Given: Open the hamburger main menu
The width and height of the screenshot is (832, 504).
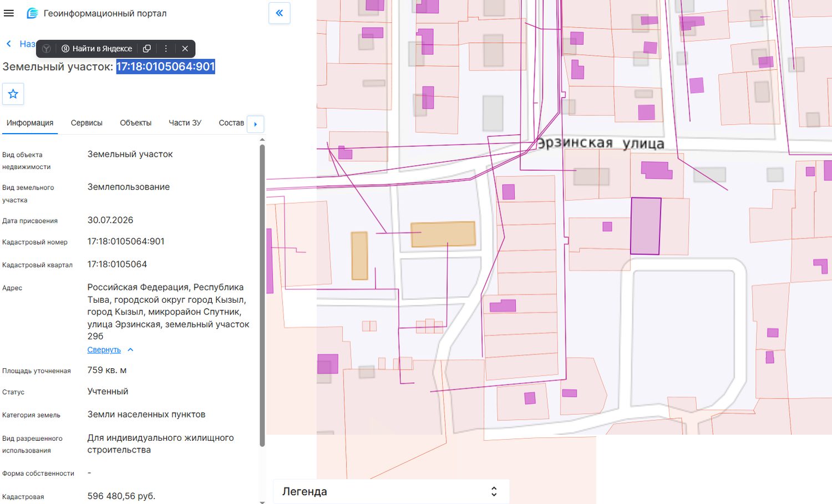Looking at the screenshot, I should [x=9, y=13].
